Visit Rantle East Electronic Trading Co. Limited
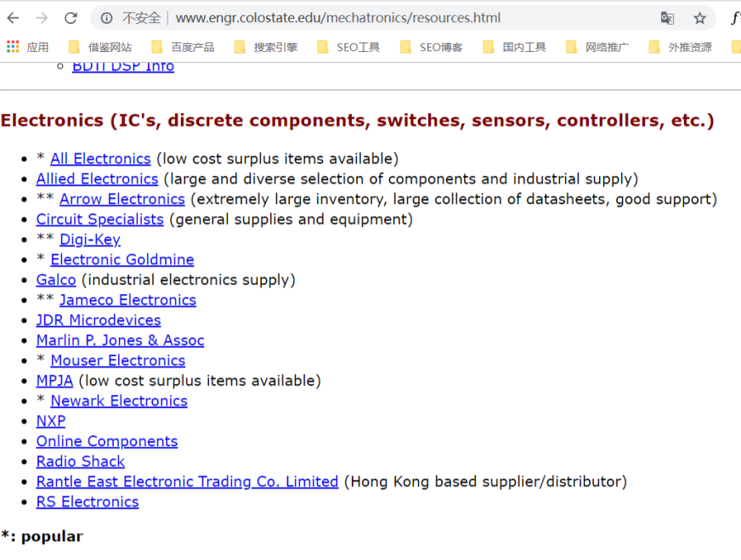The image size is (741, 560). (188, 482)
